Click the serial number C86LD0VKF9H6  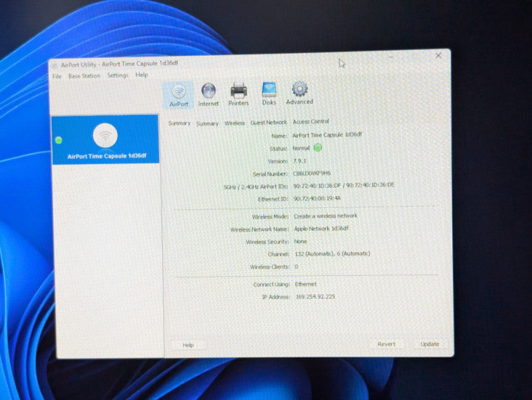[x=312, y=173]
